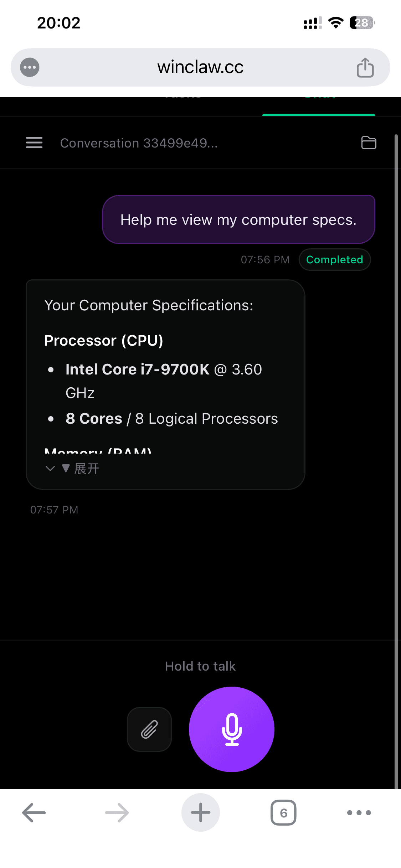Image resolution: width=401 pixels, height=868 pixels.
Task: Tap the Hold to talk label
Action: click(200, 666)
